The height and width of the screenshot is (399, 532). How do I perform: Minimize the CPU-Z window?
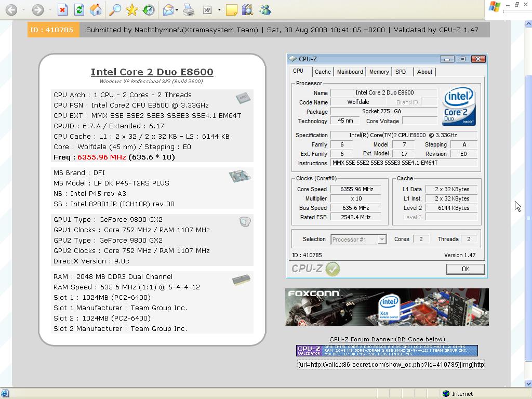point(447,59)
